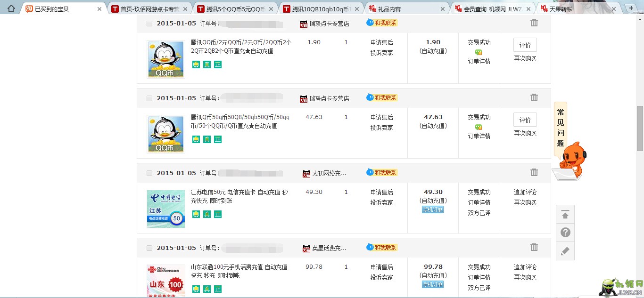This screenshot has width=644, height=298.
Task: Click the 手机订单 badge on 49.30 order
Action: (433, 209)
